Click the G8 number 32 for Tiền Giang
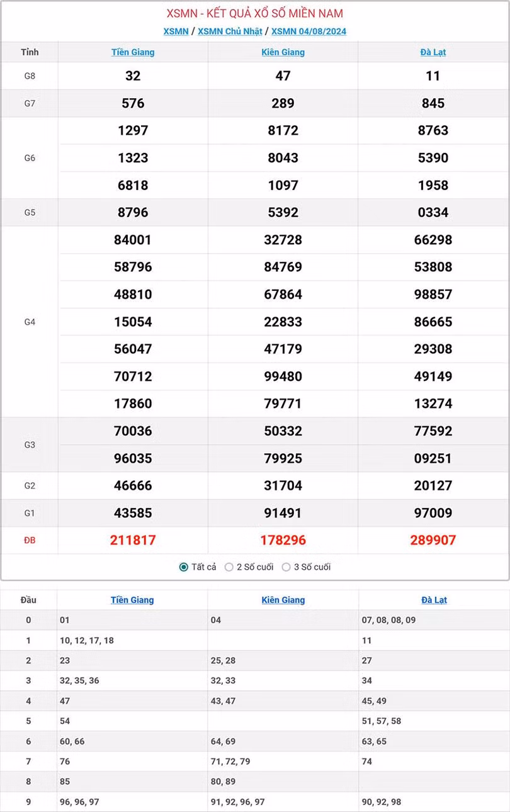 click(133, 76)
